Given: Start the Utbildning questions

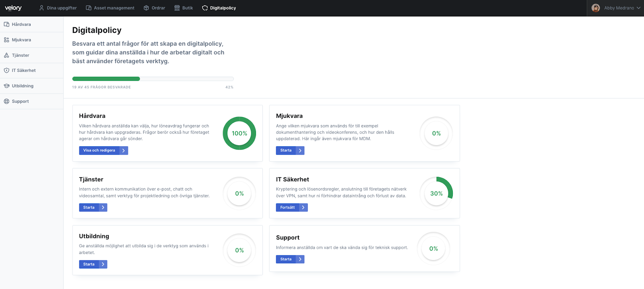Looking at the screenshot, I should coord(93,264).
